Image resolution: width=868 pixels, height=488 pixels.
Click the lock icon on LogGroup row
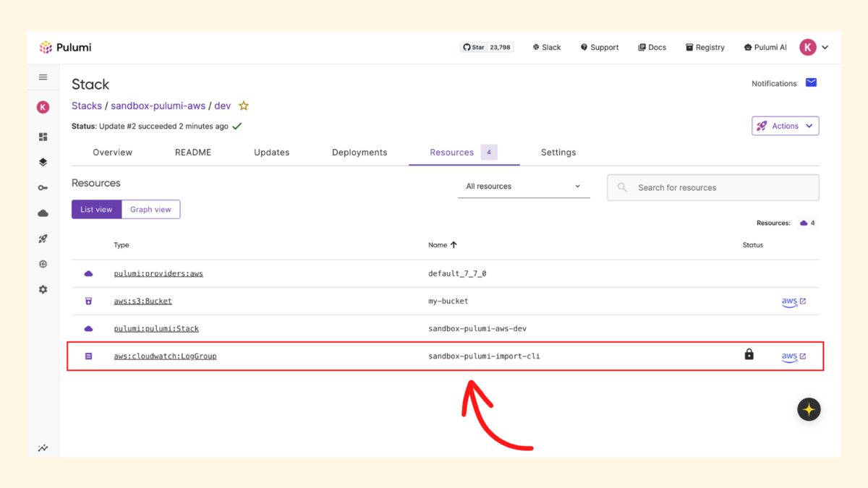749,354
